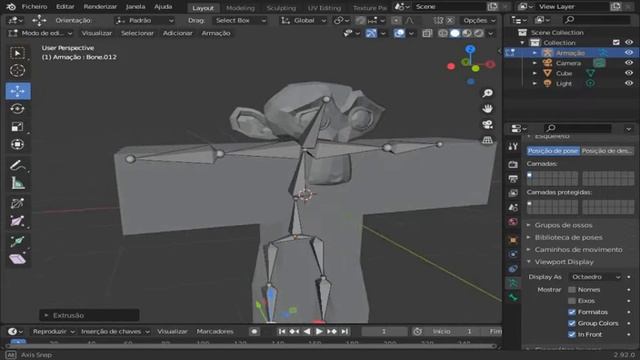Activate the Move tool
This screenshot has width=640, height=360.
point(18,91)
